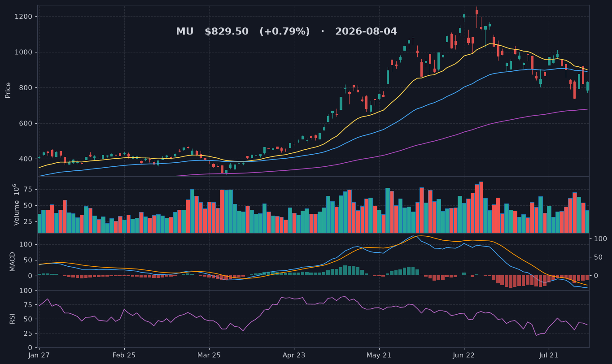Click the 400 tick on the Price axis
Image resolution: width=612 pixels, height=364 pixels.
point(26,159)
